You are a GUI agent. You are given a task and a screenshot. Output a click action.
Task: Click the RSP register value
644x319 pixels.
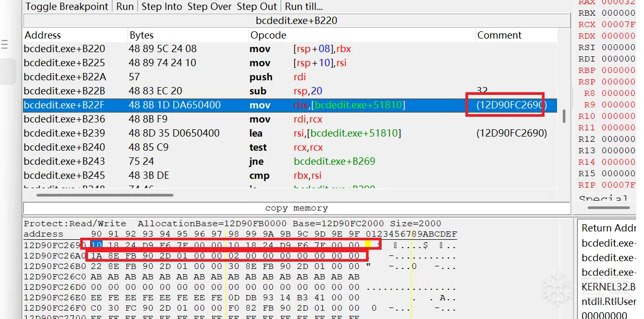pos(619,82)
